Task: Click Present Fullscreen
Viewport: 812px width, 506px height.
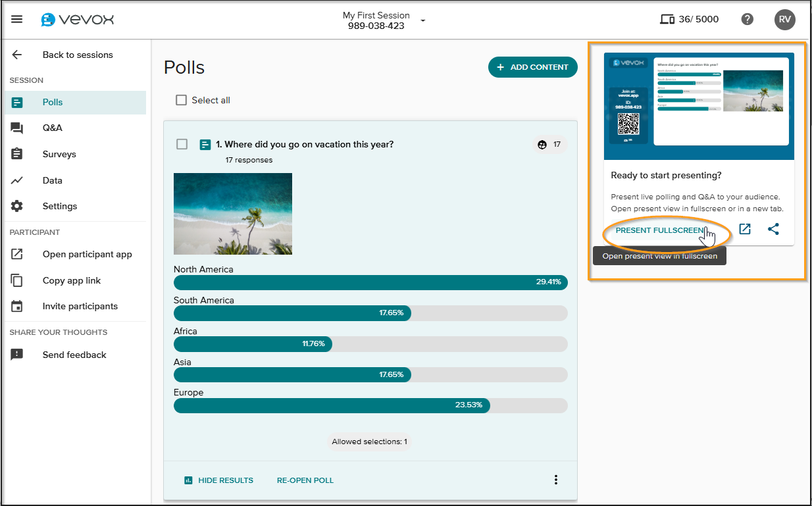Action: [x=659, y=230]
